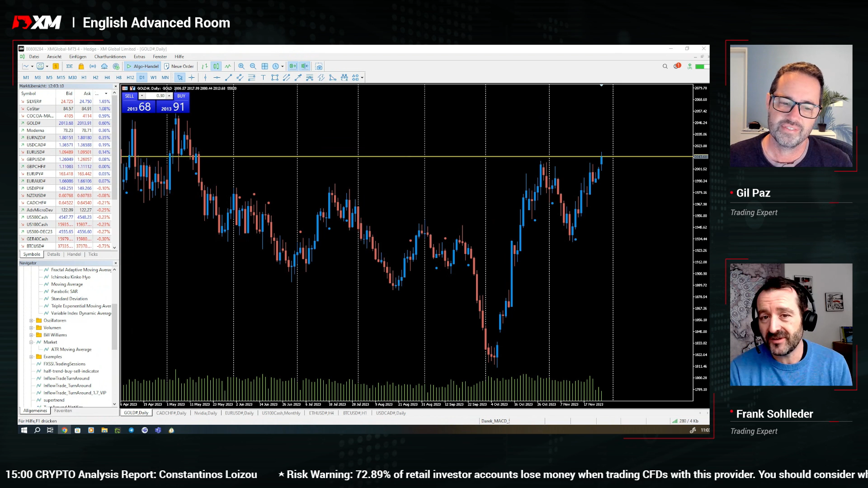The width and height of the screenshot is (868, 488).
Task: Toggle the Algo-Handel trading button
Action: tap(142, 66)
